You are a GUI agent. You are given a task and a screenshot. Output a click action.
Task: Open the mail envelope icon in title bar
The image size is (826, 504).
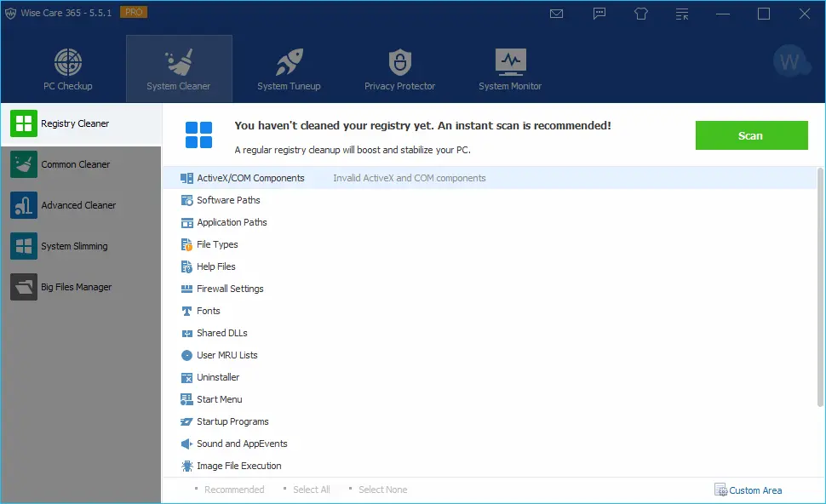point(556,14)
